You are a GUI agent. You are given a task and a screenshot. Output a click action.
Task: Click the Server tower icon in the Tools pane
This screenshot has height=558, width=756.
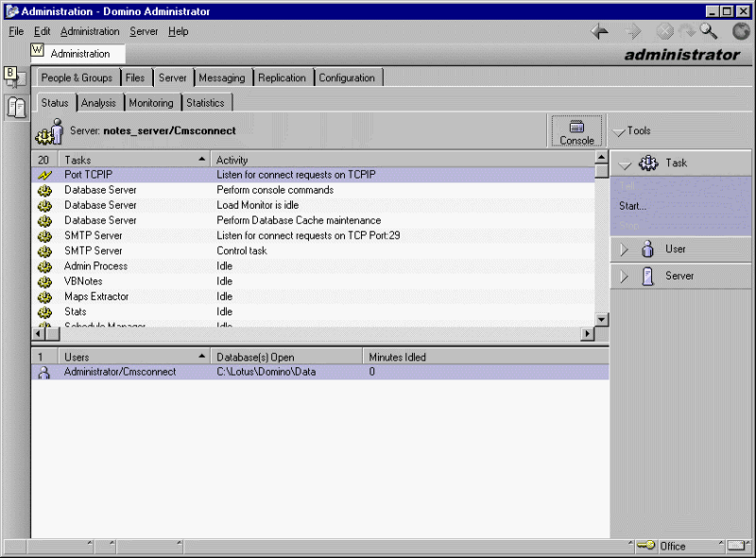[x=648, y=276]
